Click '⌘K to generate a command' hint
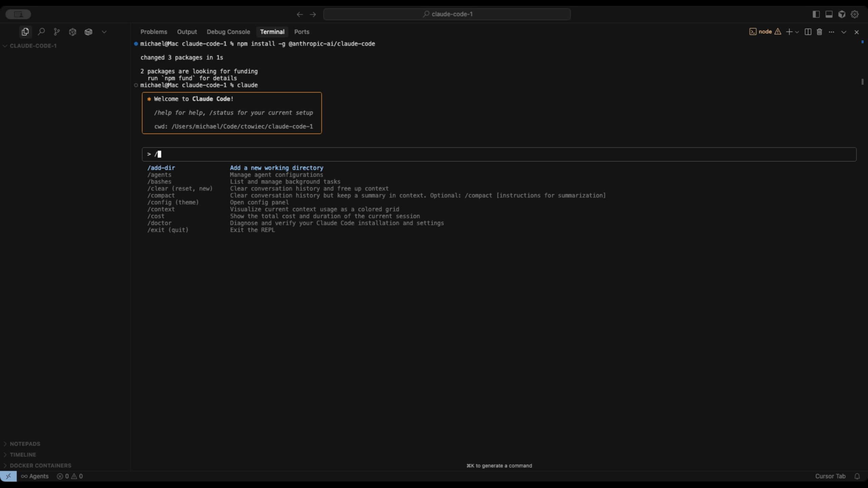Screen dimensions: 868x488 point(499,466)
